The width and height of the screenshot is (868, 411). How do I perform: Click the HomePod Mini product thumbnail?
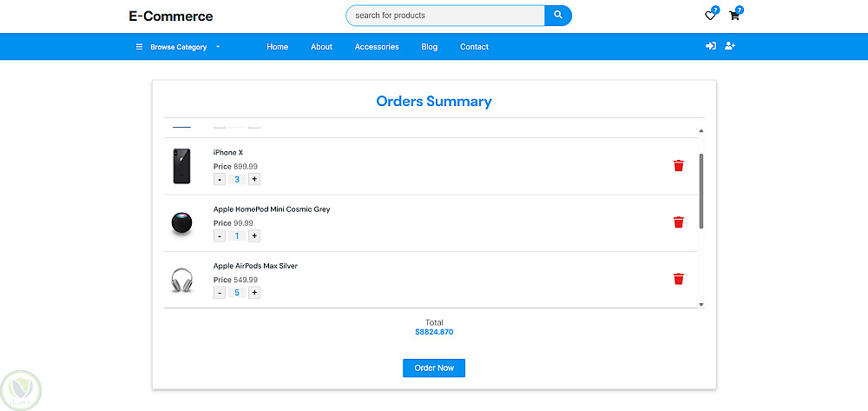pos(181,224)
